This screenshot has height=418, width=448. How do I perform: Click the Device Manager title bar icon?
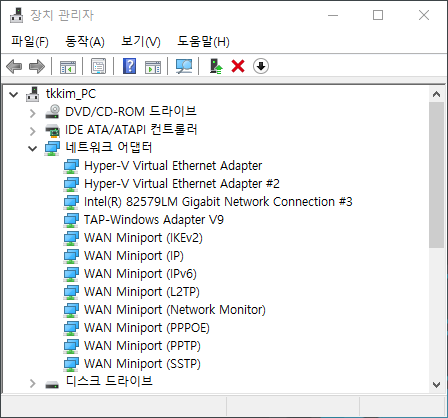tap(16, 15)
